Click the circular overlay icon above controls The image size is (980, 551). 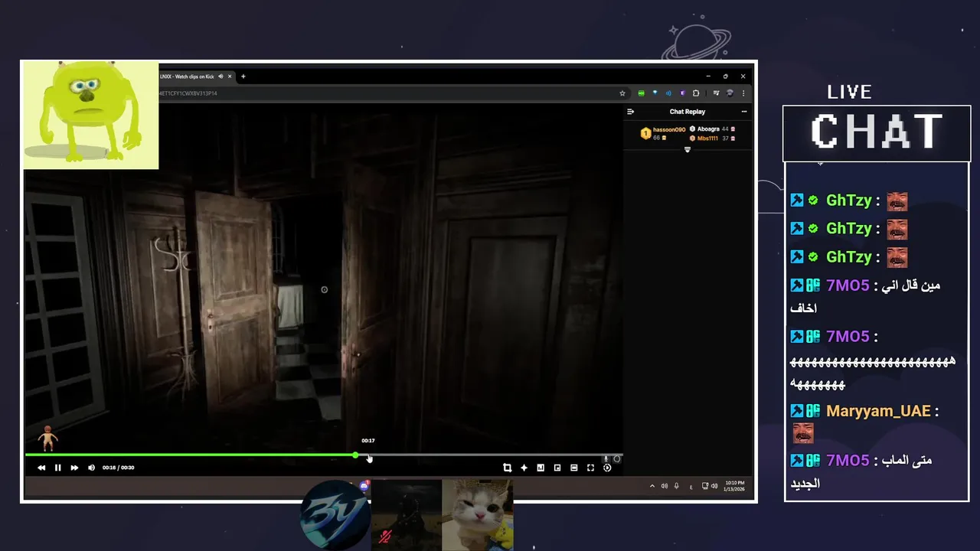[617, 459]
